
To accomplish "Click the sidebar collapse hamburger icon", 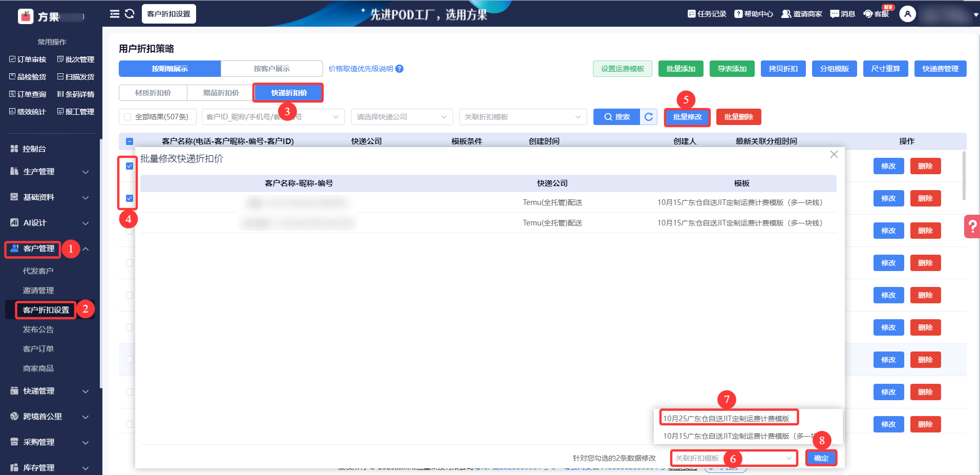I will (x=114, y=14).
